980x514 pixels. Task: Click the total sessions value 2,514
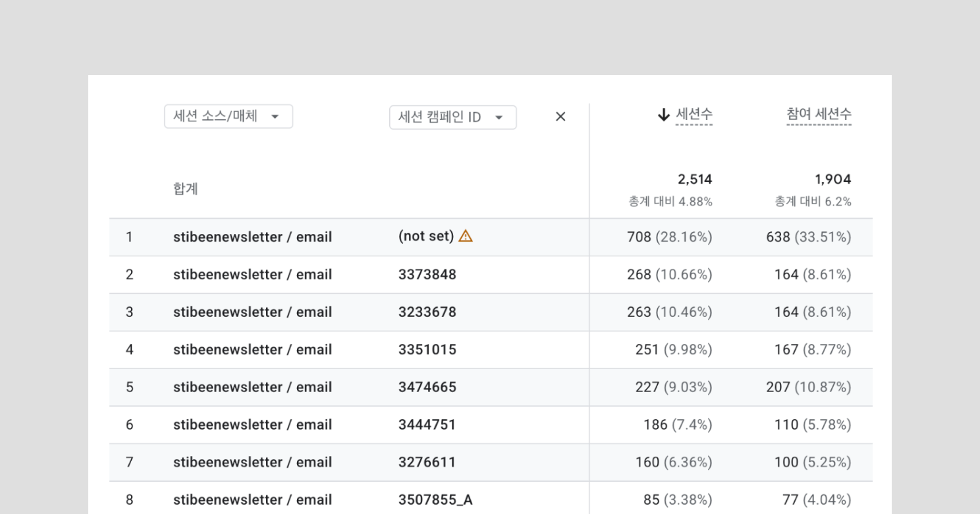pyautogui.click(x=695, y=179)
